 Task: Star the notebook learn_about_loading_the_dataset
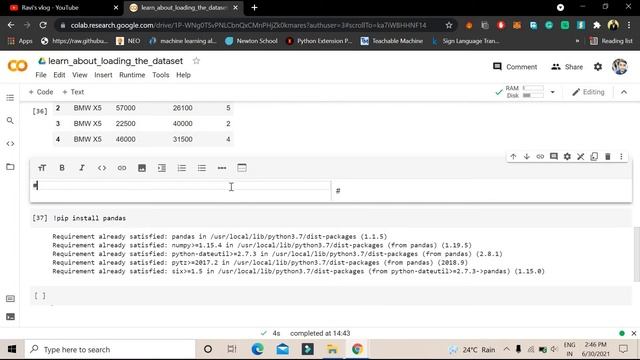tap(196, 61)
